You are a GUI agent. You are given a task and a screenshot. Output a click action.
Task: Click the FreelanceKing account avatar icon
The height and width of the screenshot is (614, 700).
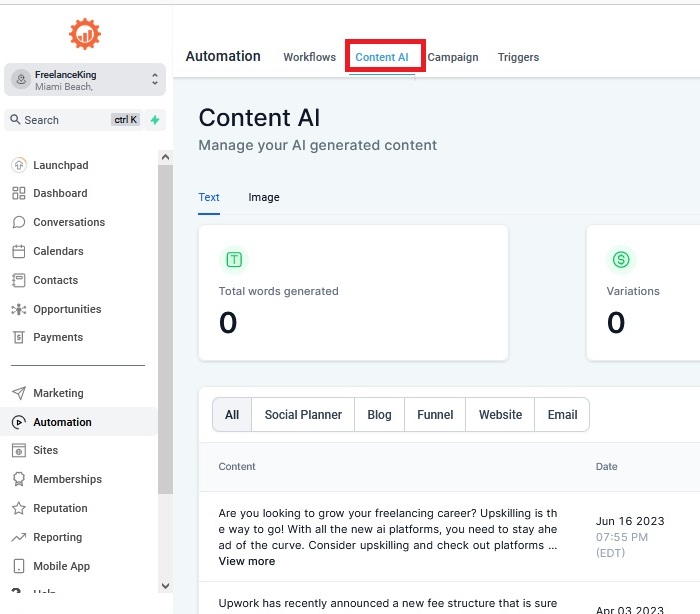click(x=21, y=80)
